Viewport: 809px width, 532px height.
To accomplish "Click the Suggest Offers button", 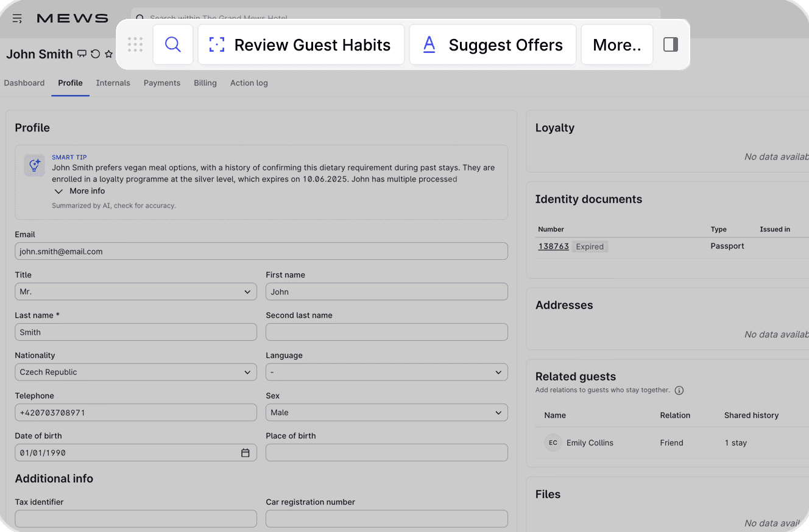I will click(492, 44).
